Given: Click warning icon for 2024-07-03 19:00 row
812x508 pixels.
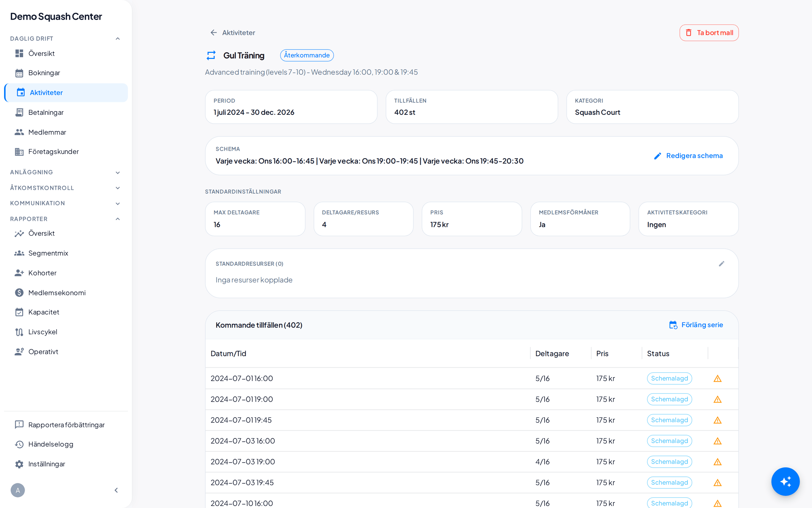Looking at the screenshot, I should (x=717, y=462).
